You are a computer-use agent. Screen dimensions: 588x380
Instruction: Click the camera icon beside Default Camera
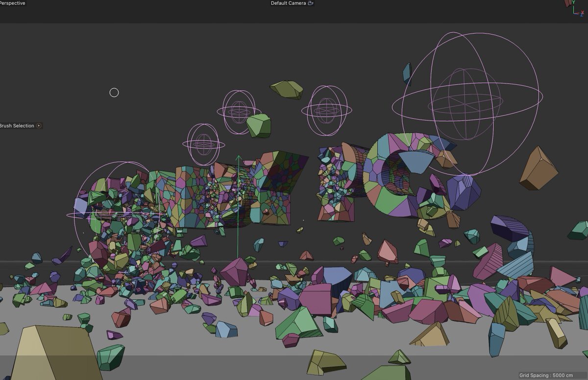[311, 3]
